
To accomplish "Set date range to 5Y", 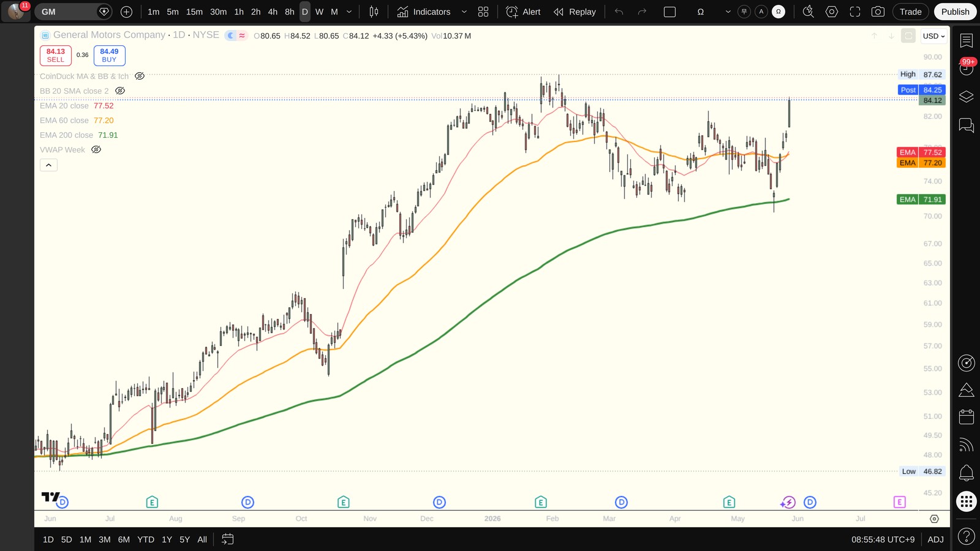I will 184,539.
